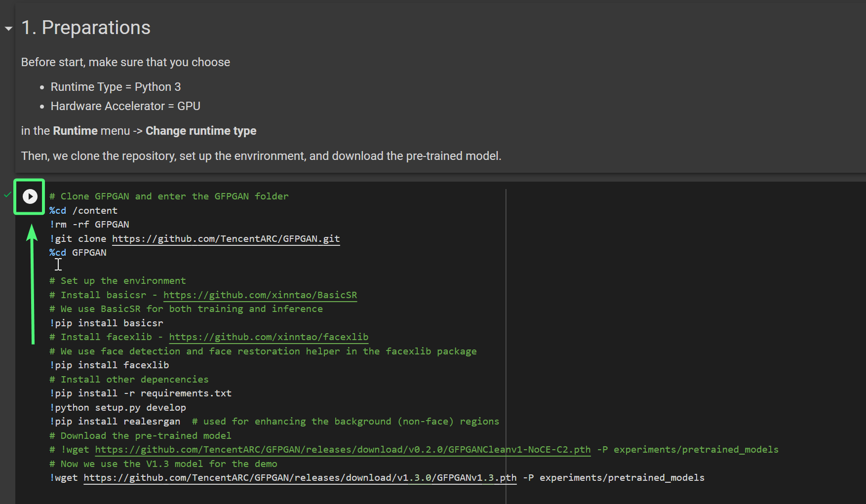Viewport: 866px width, 504px height.
Task: Click the "!pip install facexlib" line
Action: tap(109, 365)
